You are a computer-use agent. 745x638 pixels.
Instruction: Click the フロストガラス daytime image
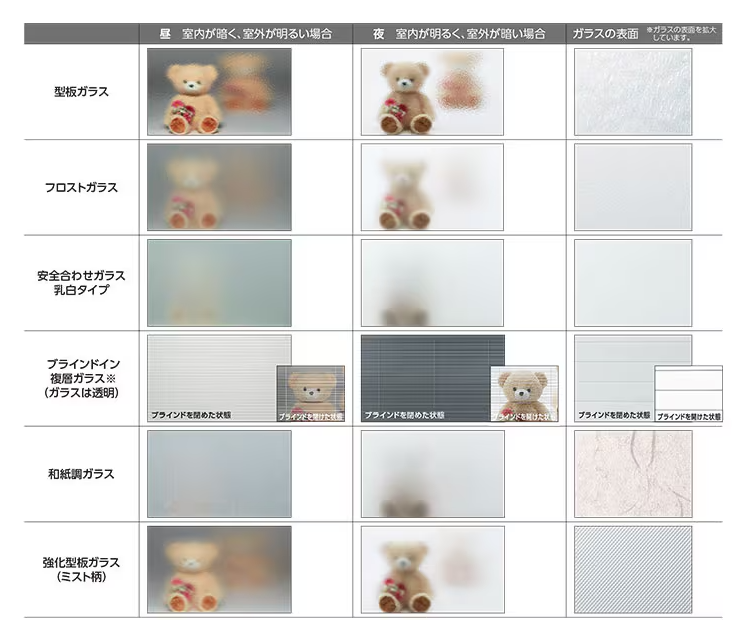tap(219, 187)
